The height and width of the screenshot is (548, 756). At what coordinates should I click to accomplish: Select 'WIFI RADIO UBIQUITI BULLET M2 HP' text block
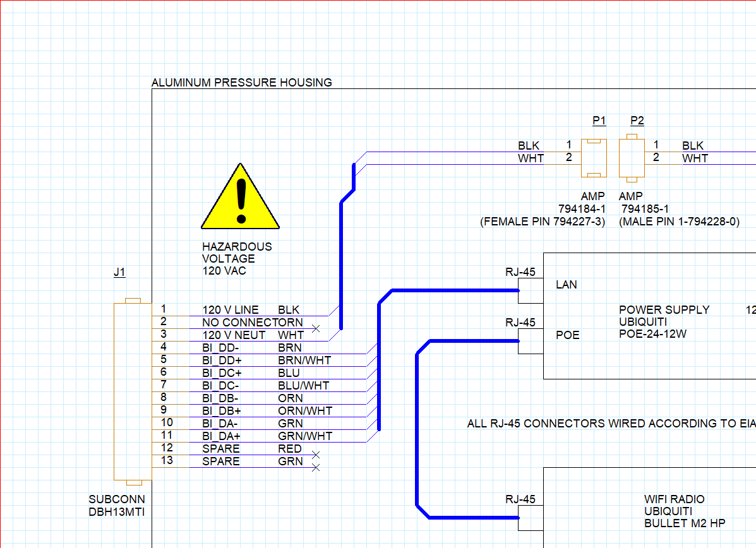[x=685, y=511]
